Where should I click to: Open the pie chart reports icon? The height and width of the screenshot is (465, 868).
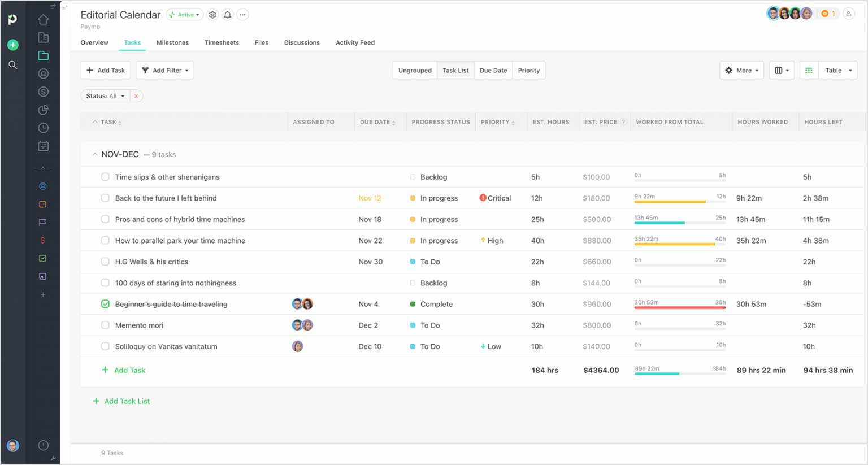pyautogui.click(x=43, y=110)
